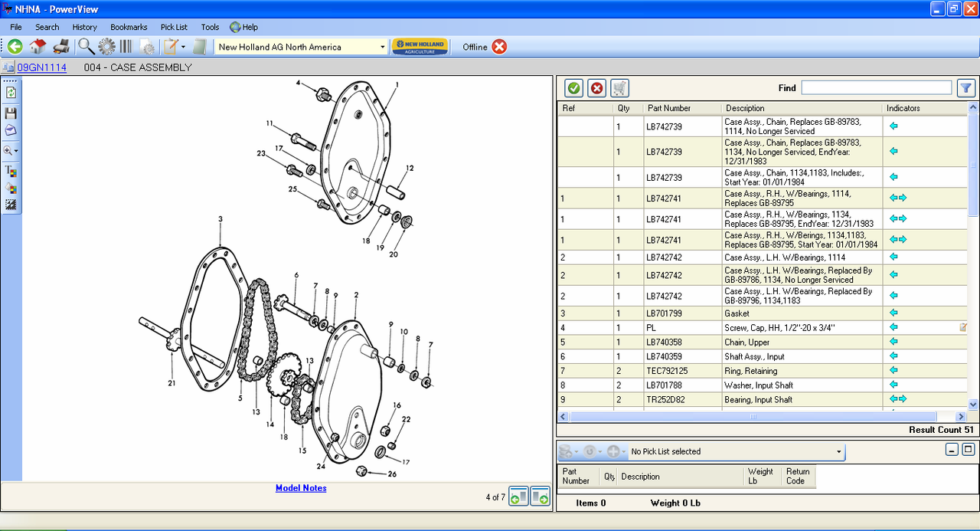Click the indicator arrow on the Gasket row
Viewport: 980px width, 531px height.
893,313
